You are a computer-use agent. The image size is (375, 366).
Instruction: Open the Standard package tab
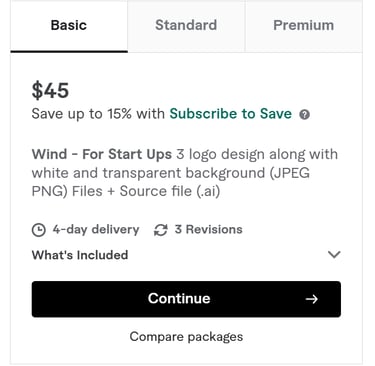click(x=186, y=26)
